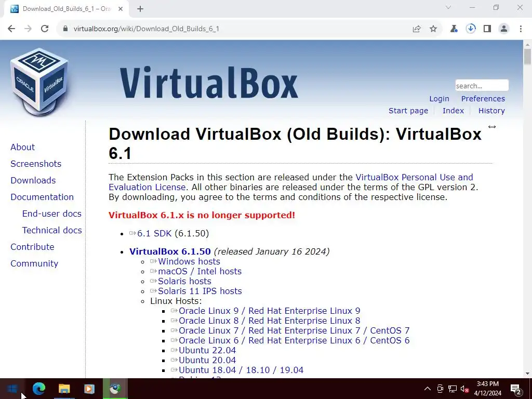Viewport: 532px width, 399px height.
Task: Open File Explorer from taskbar
Action: click(x=64, y=389)
